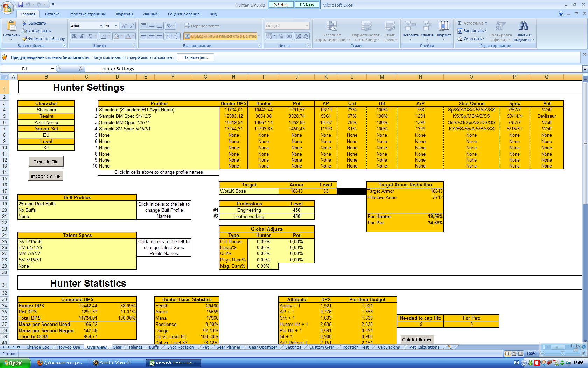Open the font color dropdown arrow

pyautogui.click(x=134, y=36)
